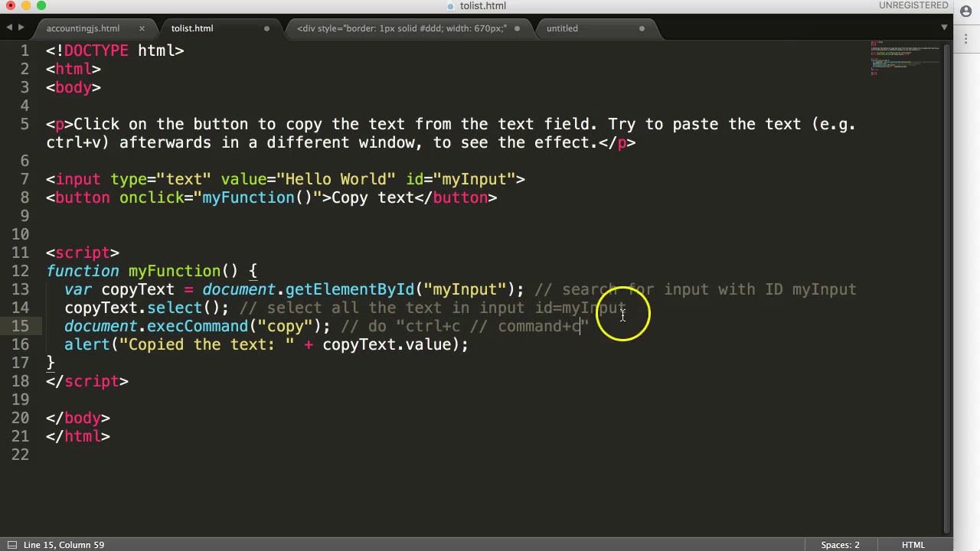Select the tolist.html tab
980x551 pixels.
192,28
